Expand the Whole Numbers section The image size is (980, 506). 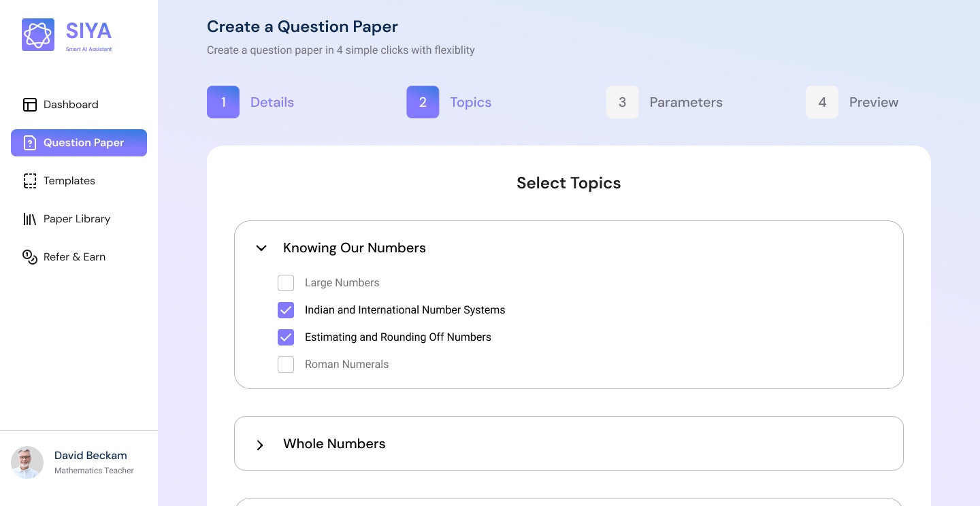pos(260,445)
